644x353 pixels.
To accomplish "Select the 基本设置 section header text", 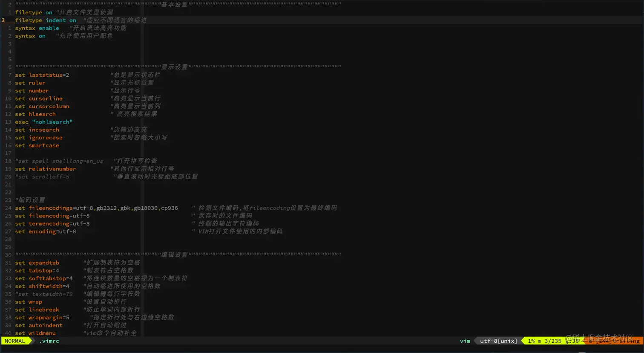I will [x=175, y=4].
